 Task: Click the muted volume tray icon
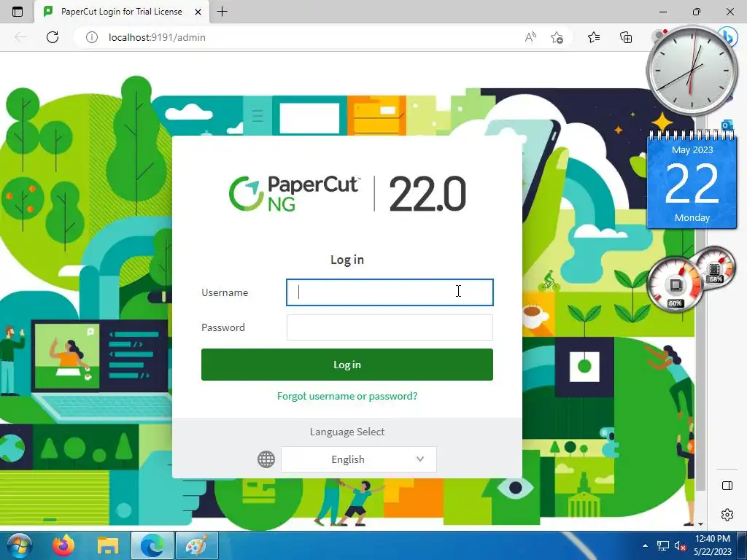coord(680,545)
